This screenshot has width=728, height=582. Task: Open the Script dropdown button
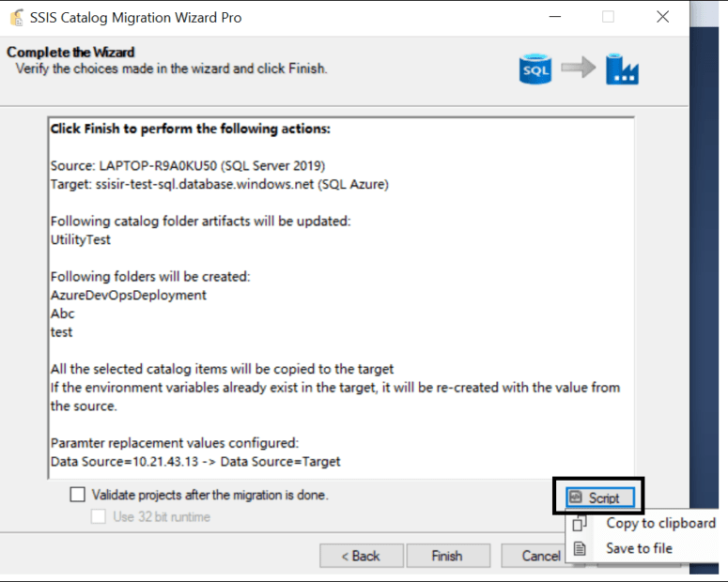pos(600,498)
